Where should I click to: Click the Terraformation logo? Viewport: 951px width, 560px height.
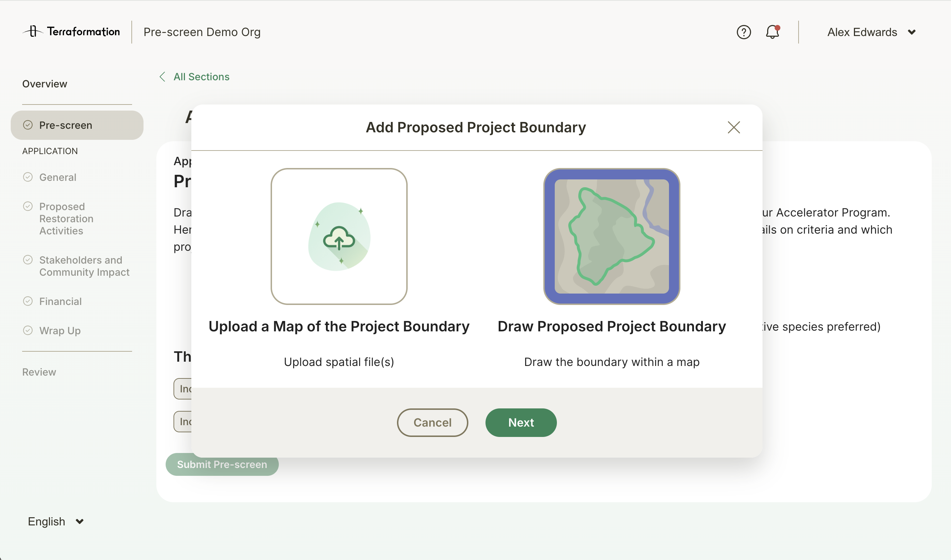pos(71,32)
